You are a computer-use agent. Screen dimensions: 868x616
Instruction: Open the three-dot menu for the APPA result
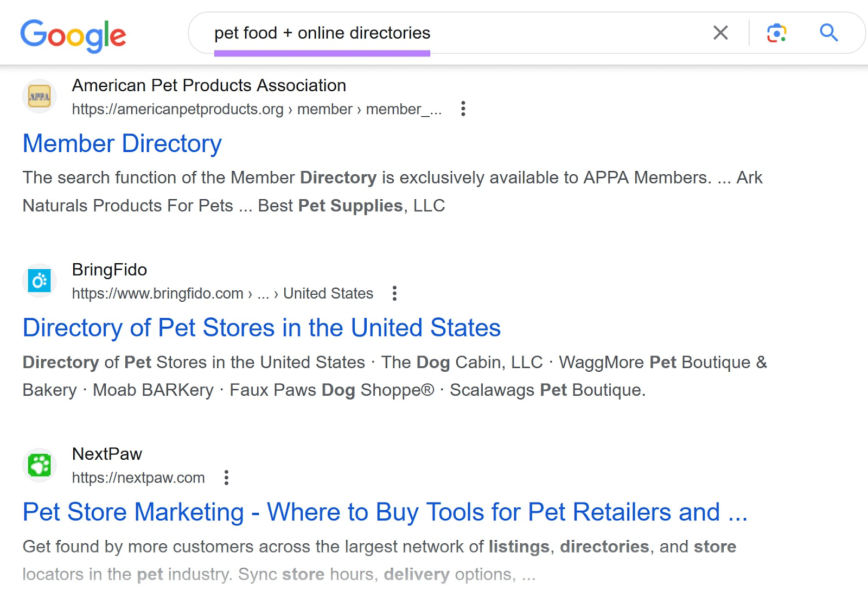coord(463,109)
